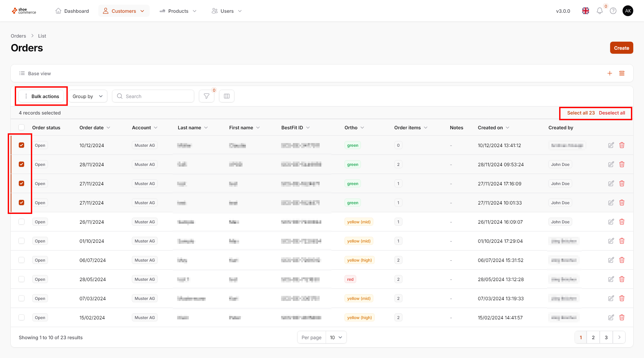Open the column toggle icon

[x=227, y=96]
